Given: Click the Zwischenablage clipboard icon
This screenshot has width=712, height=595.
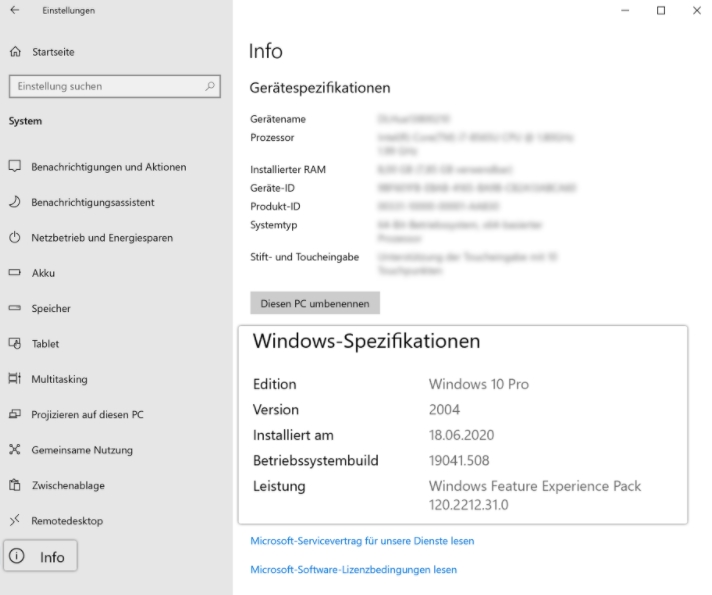Looking at the screenshot, I should (x=15, y=485).
